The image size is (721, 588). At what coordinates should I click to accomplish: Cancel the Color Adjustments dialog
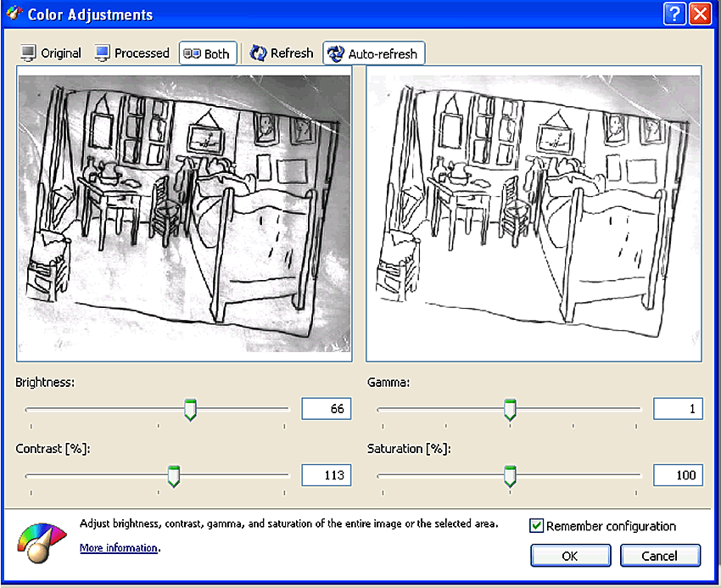tap(660, 556)
